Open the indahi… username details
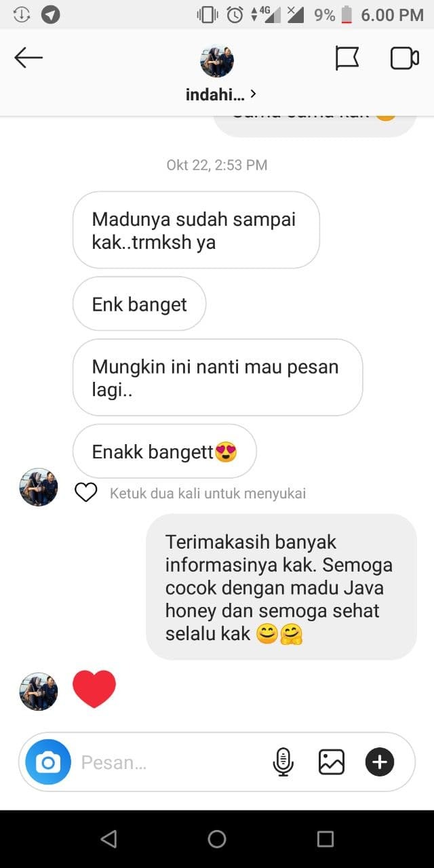The image size is (434, 868). (215, 94)
